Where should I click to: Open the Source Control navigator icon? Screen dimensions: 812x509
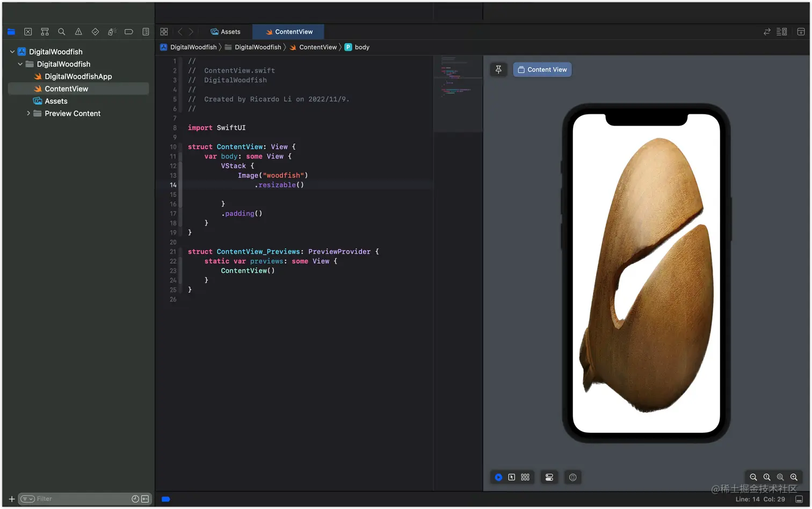[28, 32]
